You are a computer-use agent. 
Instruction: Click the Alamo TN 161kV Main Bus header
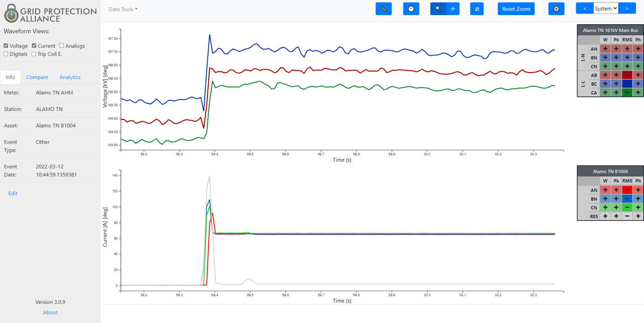tap(610, 30)
